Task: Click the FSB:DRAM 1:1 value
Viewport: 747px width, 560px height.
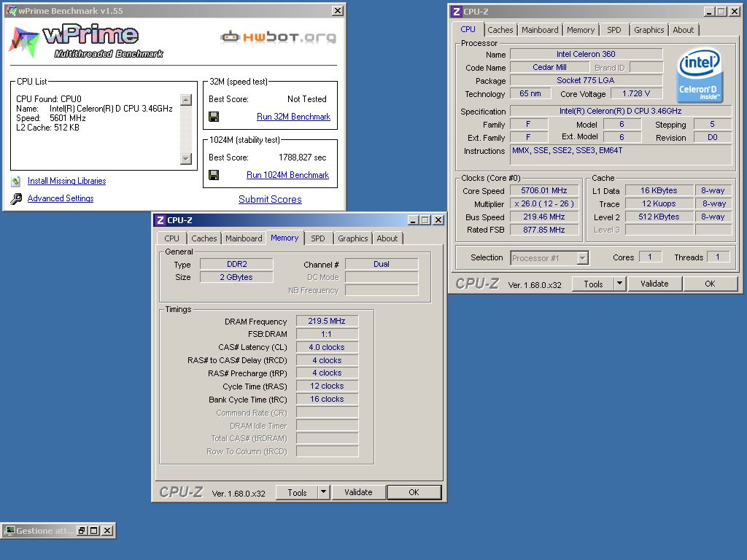Action: click(327, 334)
